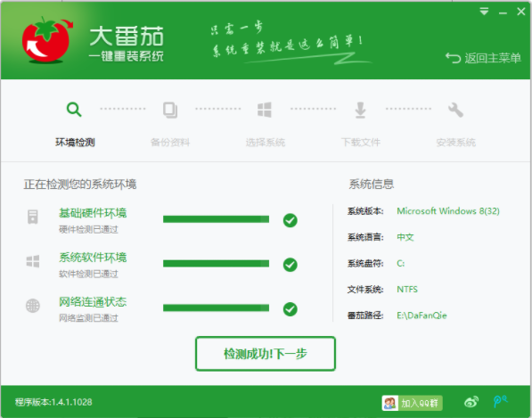Select the Windows logo icon for 选择系统 step
This screenshot has height=418, width=532.
point(265,110)
